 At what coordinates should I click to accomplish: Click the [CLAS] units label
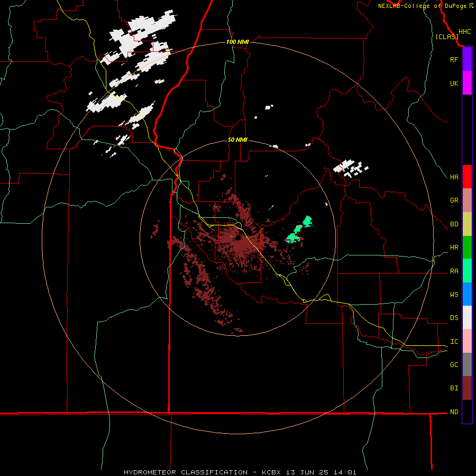point(447,37)
